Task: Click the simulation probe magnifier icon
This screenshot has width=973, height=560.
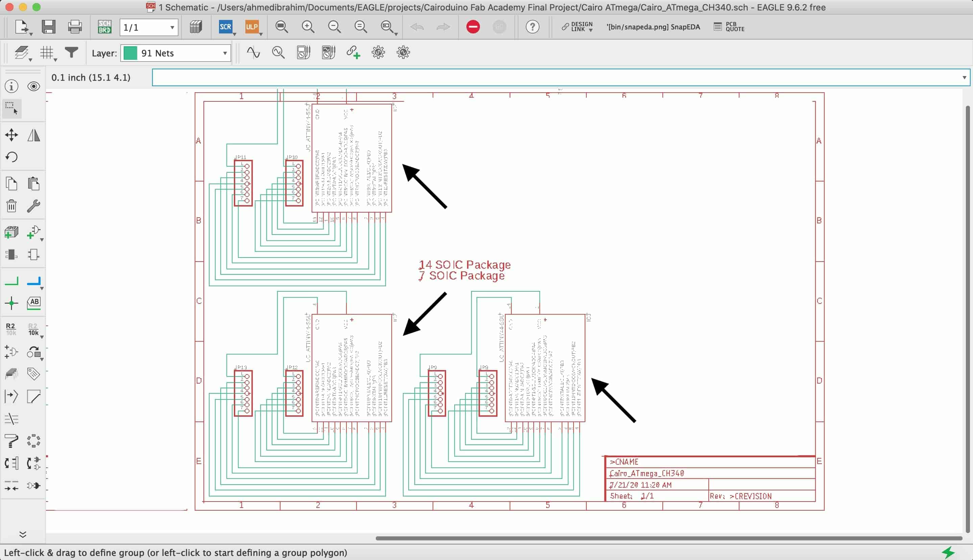Action: pyautogui.click(x=278, y=52)
